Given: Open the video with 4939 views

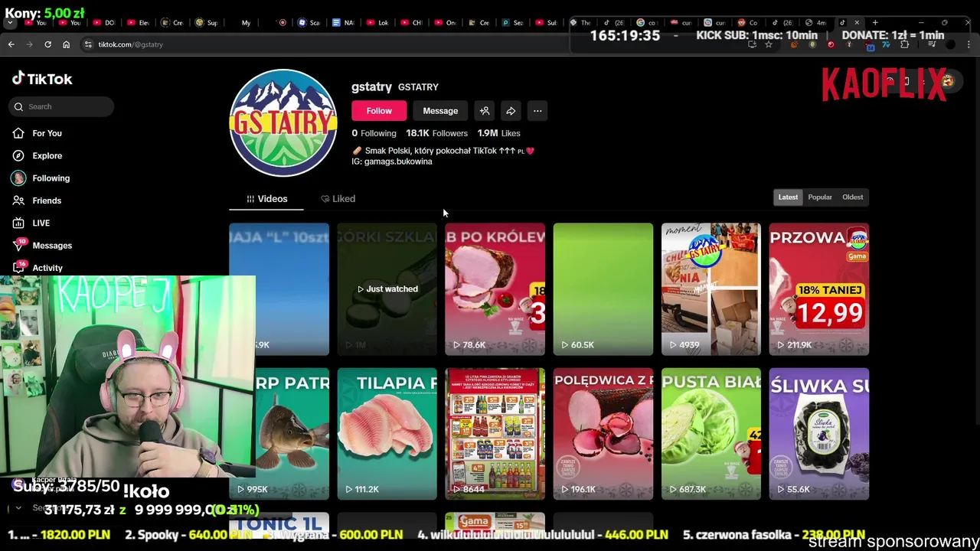Looking at the screenshot, I should coord(710,289).
